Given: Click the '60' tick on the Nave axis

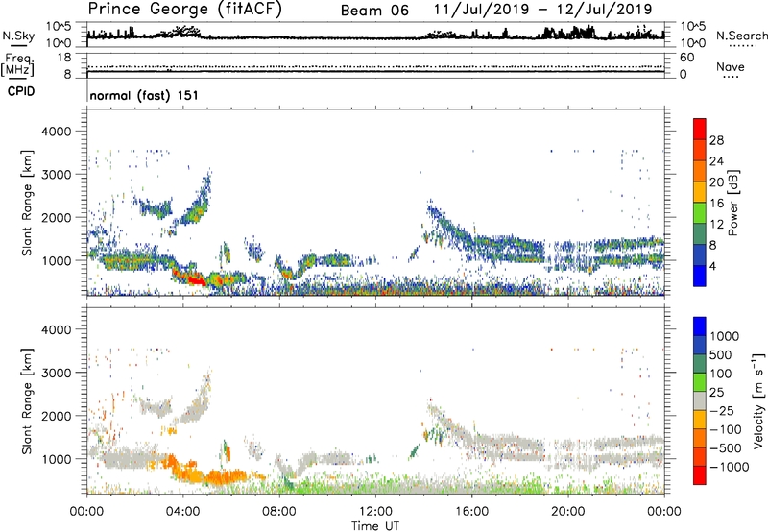Looking at the screenshot, I should 687,58.
